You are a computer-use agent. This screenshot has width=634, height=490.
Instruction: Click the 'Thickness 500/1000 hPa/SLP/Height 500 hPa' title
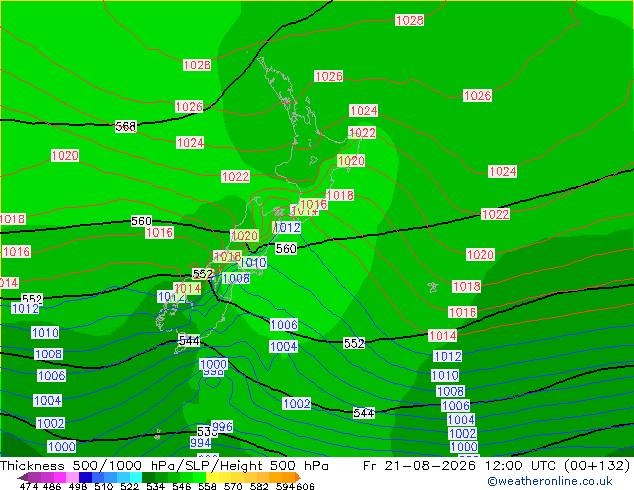pos(164,466)
